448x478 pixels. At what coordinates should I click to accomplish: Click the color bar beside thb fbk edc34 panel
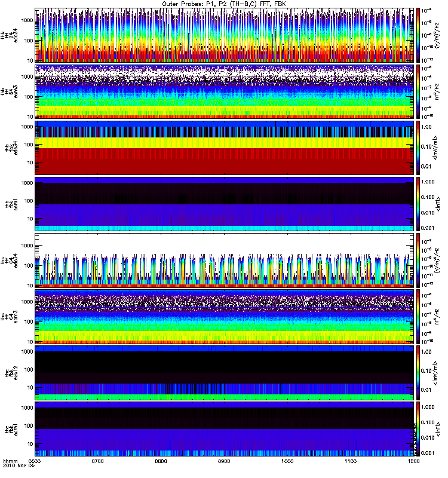(418, 148)
